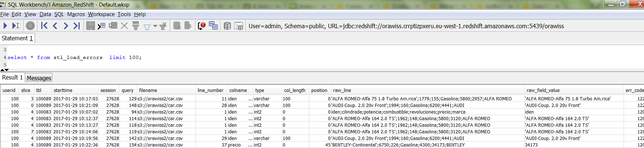This screenshot has width=644, height=148.
Task: Expand the filter dropdown arrow
Action: (x=155, y=26)
